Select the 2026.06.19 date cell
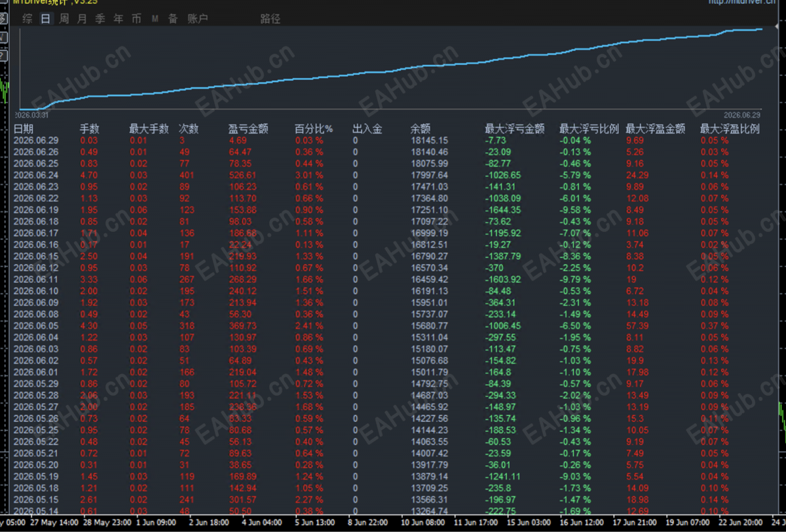Image resolution: width=786 pixels, height=532 pixels. pos(36,210)
